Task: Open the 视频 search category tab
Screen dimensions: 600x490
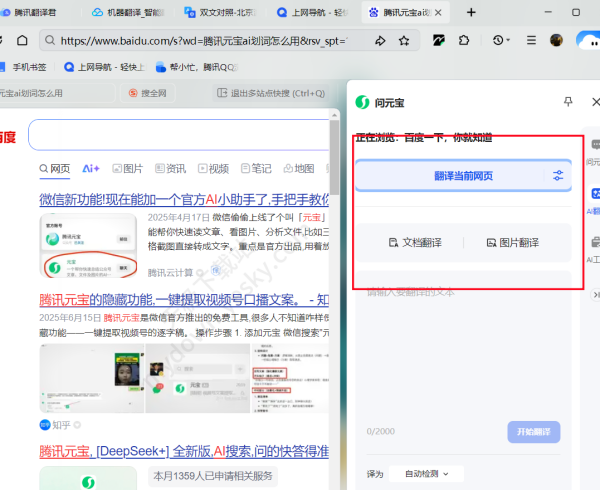Action: (213, 168)
